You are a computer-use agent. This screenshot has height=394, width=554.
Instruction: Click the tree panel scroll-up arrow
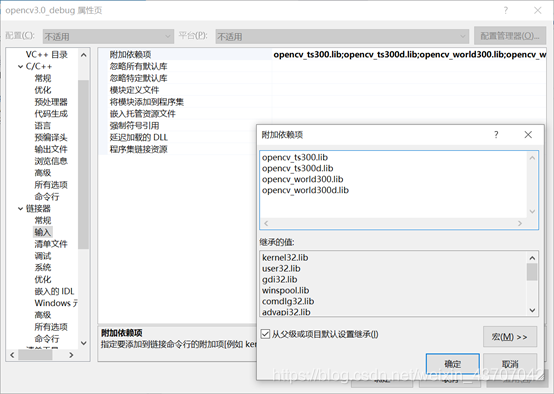pyautogui.click(x=83, y=55)
